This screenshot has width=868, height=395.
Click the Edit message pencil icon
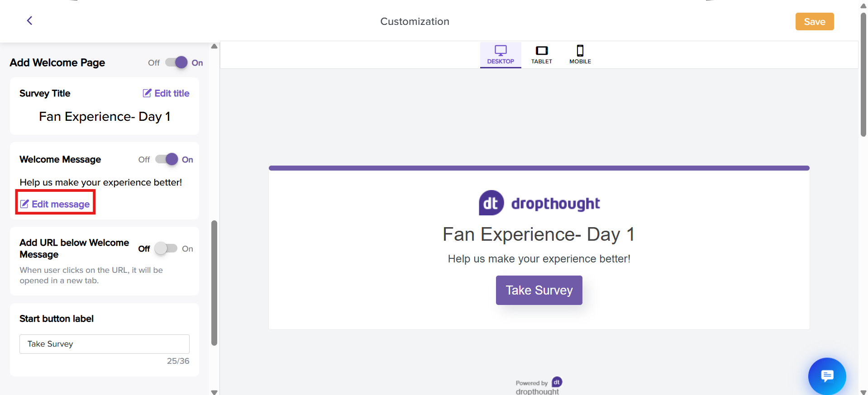24,204
